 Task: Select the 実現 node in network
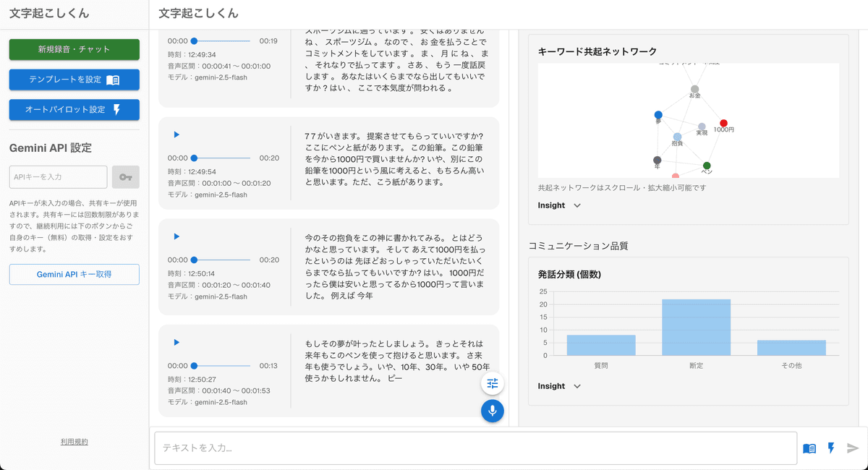point(702,127)
